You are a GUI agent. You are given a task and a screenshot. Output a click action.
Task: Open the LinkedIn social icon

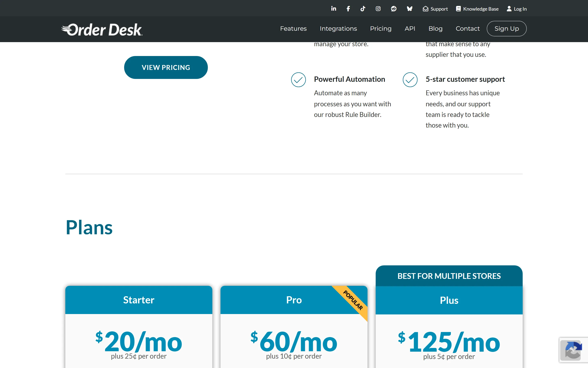point(334,9)
